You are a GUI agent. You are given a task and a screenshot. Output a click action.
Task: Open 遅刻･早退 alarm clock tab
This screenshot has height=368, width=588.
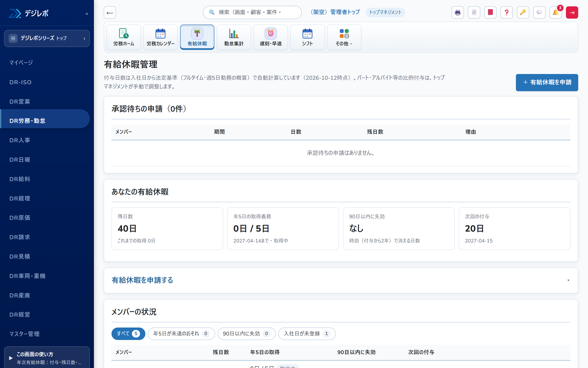271,37
